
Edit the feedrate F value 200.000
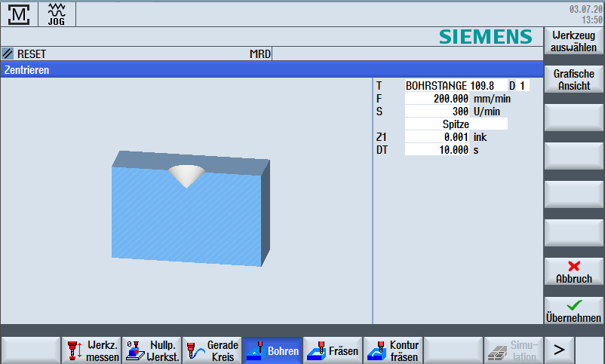(x=437, y=99)
